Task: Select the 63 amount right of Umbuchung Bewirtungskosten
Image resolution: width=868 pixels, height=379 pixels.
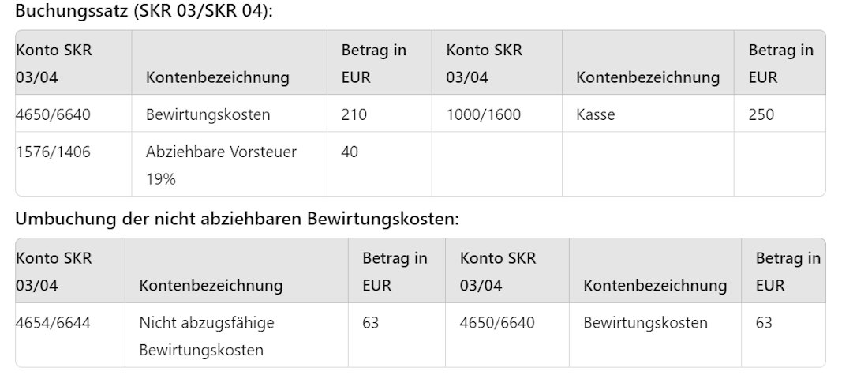Action: (764, 323)
